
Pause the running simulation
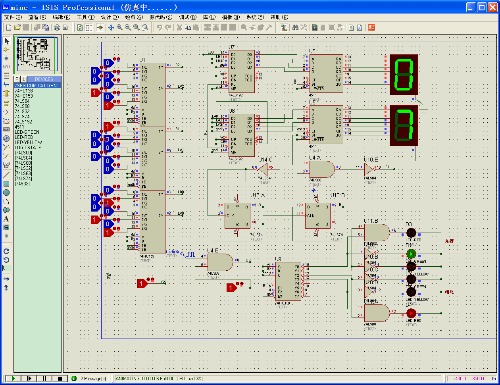point(44,378)
